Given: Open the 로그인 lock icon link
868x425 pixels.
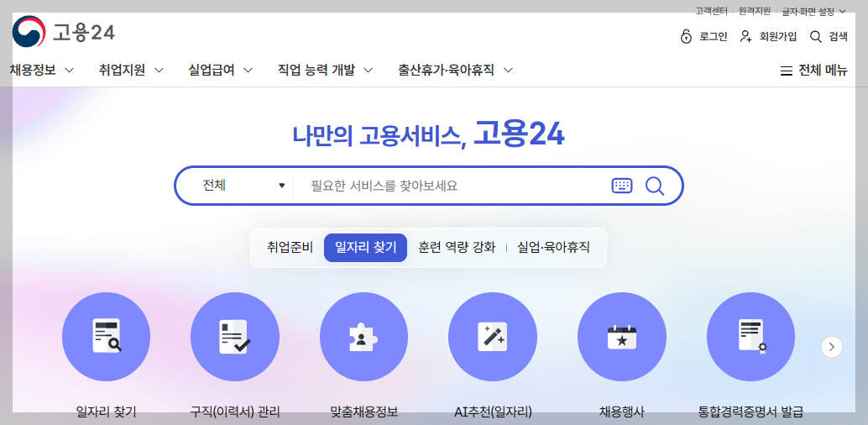Looking at the screenshot, I should 686,37.
